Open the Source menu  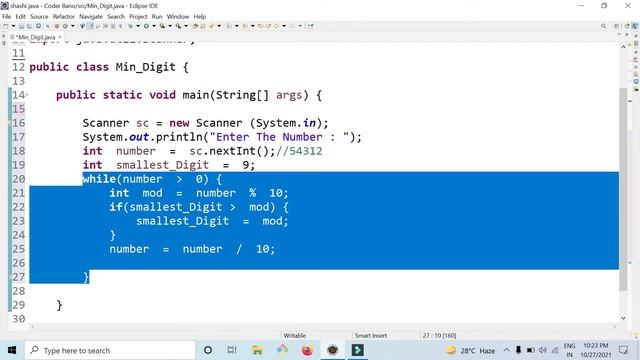pyautogui.click(x=39, y=17)
